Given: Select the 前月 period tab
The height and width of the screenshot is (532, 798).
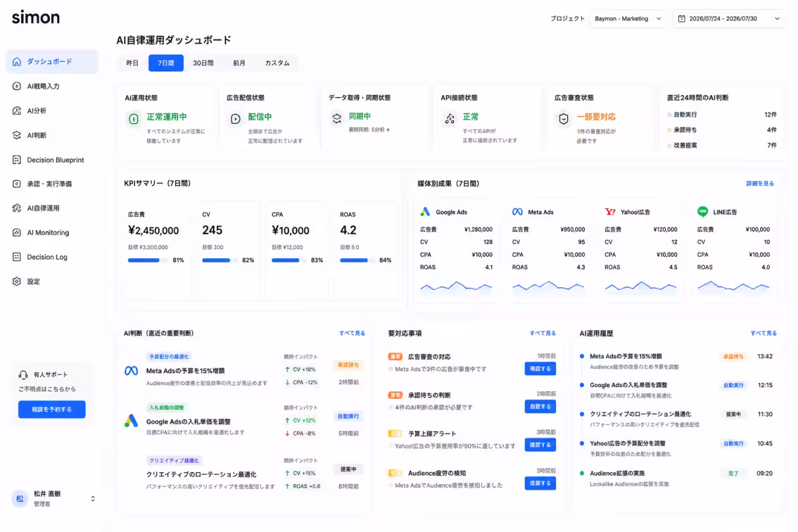Looking at the screenshot, I should tap(239, 63).
